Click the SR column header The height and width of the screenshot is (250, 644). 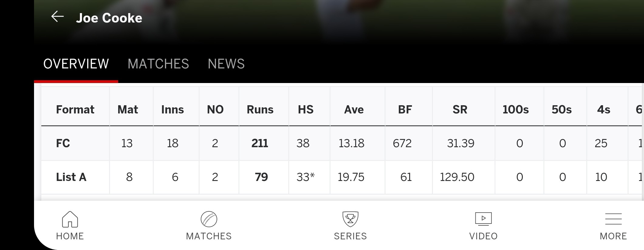pos(460,109)
